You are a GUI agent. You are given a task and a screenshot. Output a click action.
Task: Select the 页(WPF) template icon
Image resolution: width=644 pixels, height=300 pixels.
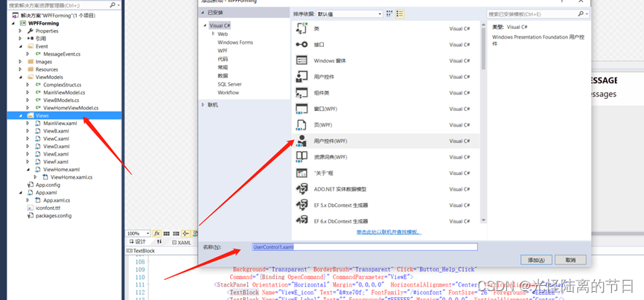[302, 125]
